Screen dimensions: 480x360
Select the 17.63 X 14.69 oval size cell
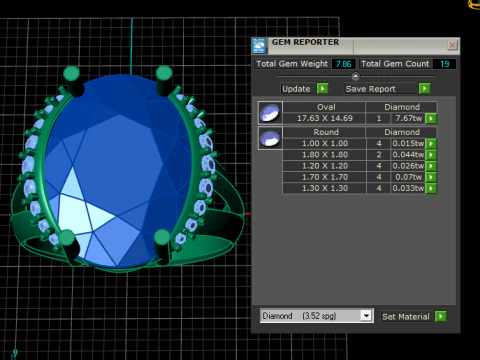tap(325, 118)
